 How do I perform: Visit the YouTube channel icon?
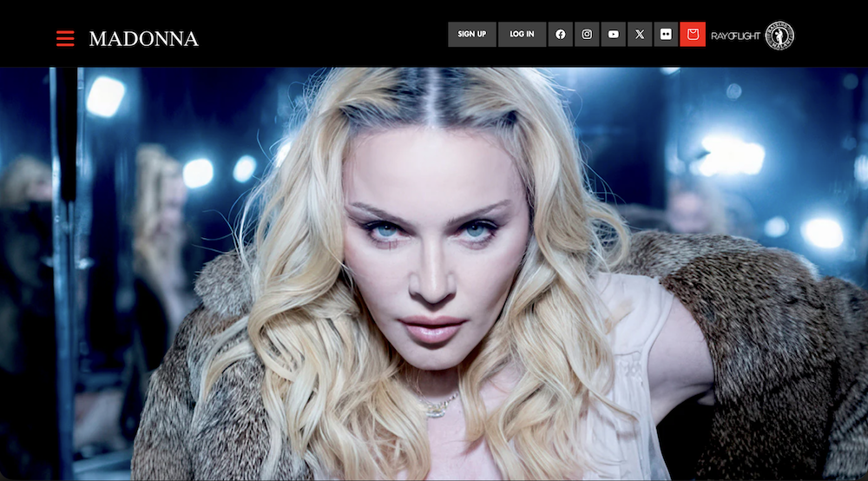[614, 35]
